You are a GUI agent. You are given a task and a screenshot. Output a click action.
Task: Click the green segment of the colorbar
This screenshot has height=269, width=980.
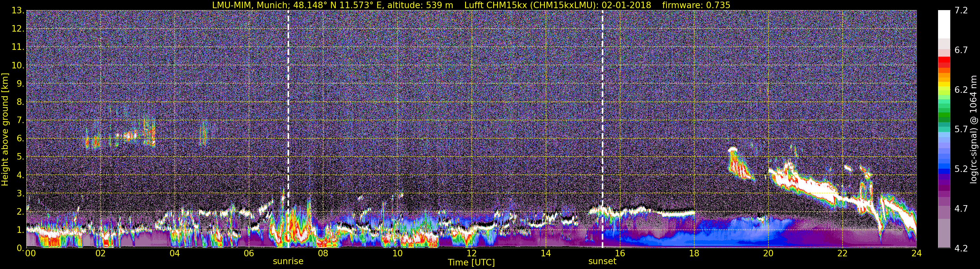(x=944, y=114)
